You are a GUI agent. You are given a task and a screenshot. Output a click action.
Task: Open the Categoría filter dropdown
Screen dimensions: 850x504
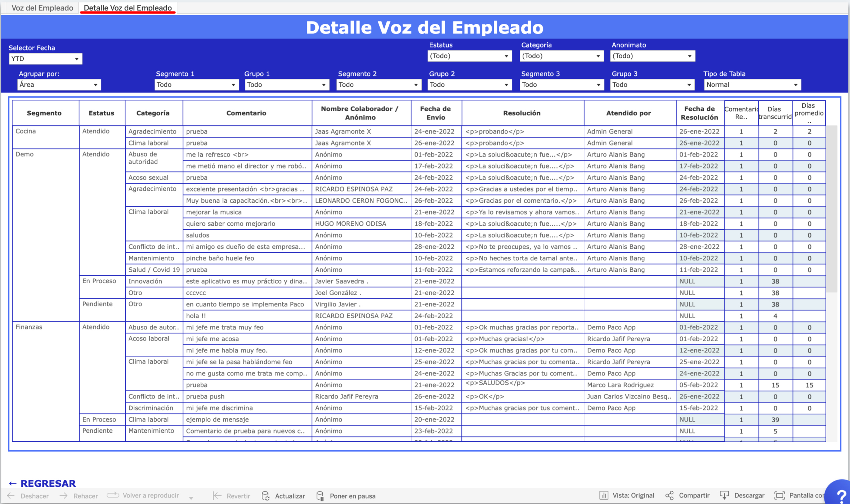pyautogui.click(x=562, y=56)
